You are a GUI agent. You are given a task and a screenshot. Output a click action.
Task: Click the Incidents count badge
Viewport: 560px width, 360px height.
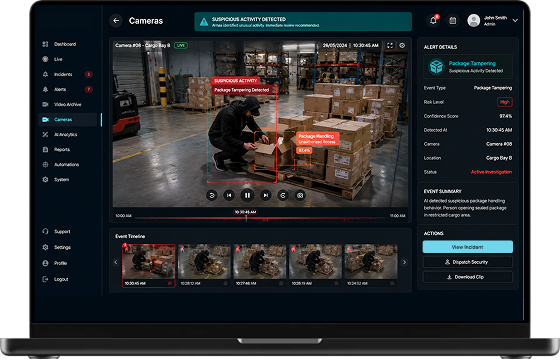pos(89,74)
